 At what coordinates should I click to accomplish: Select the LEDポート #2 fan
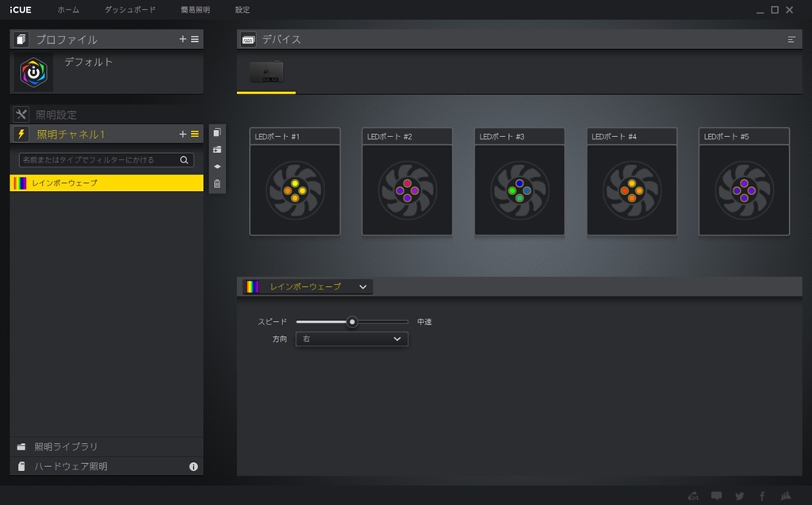(407, 190)
